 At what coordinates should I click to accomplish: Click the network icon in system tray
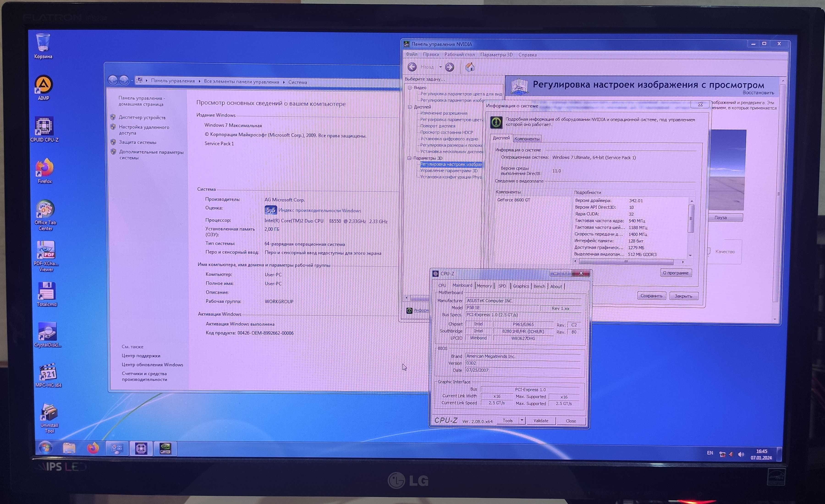(722, 454)
